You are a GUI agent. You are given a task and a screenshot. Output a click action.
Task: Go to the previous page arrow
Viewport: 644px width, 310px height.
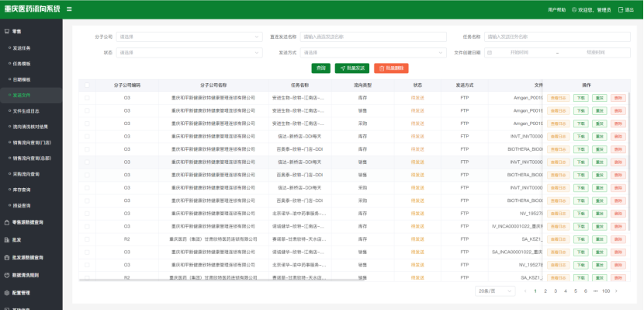pos(525,291)
